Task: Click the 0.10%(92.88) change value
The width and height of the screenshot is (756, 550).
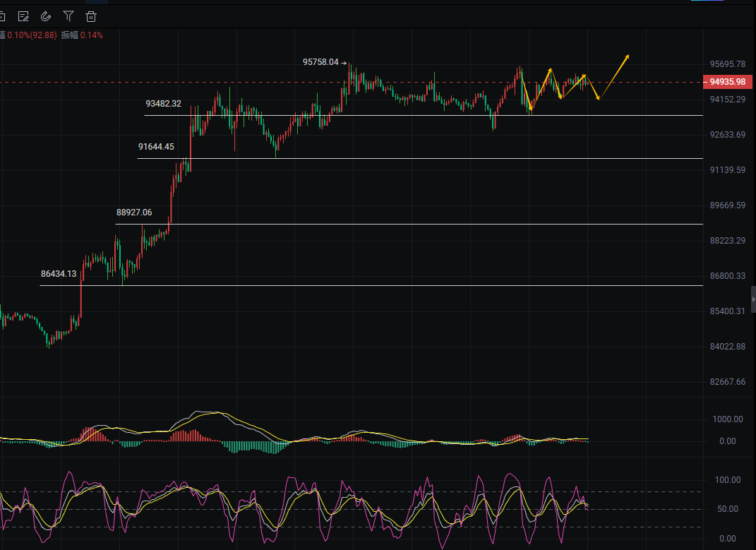Action: pyautogui.click(x=32, y=35)
